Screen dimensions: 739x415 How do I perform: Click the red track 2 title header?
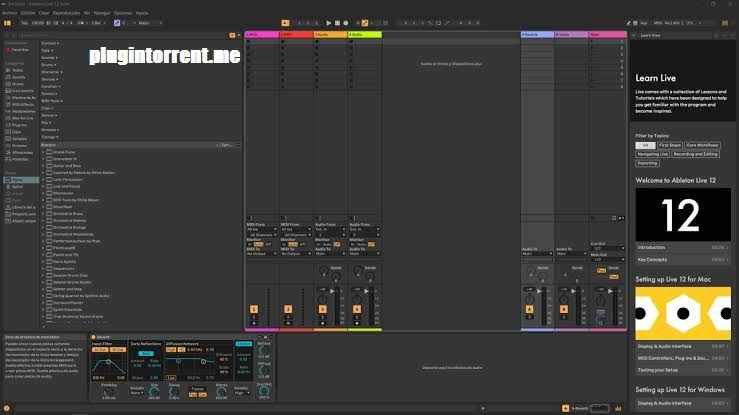coord(296,35)
